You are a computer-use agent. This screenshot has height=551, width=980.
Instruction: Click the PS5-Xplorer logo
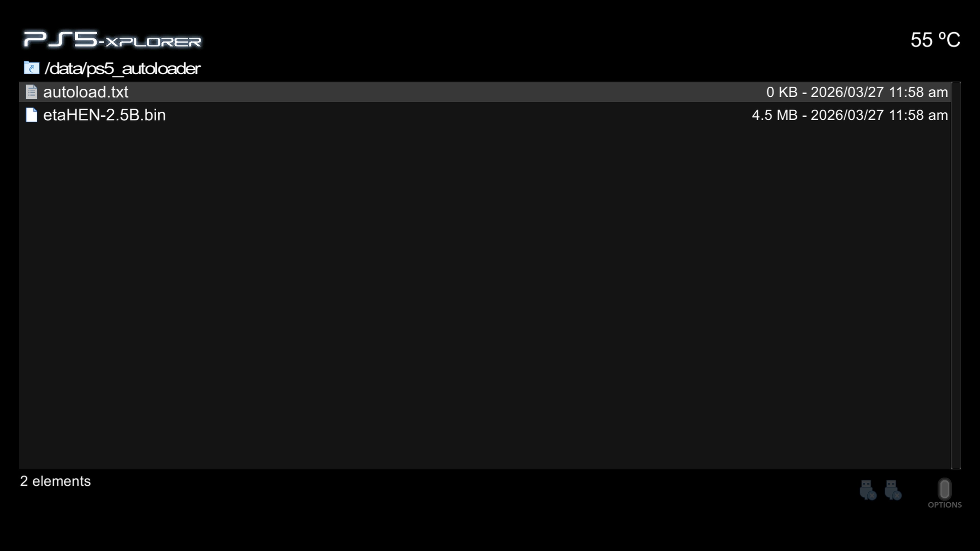click(x=112, y=40)
